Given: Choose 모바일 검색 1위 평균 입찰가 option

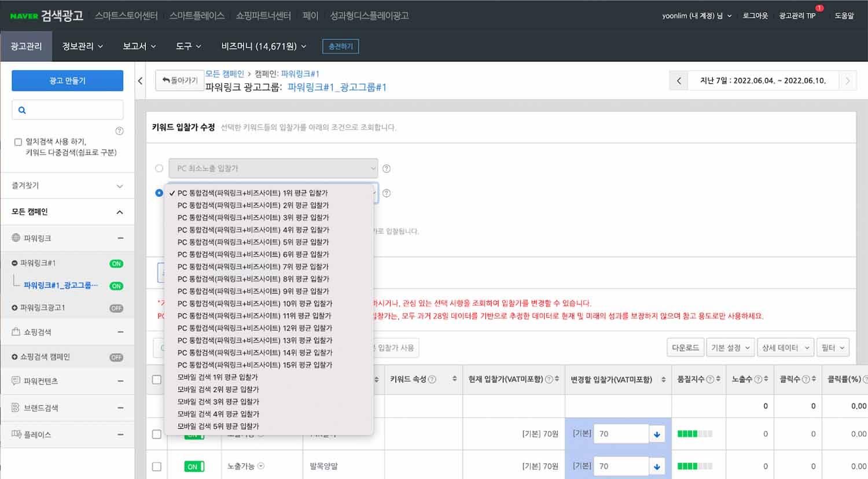Looking at the screenshot, I should point(218,377).
